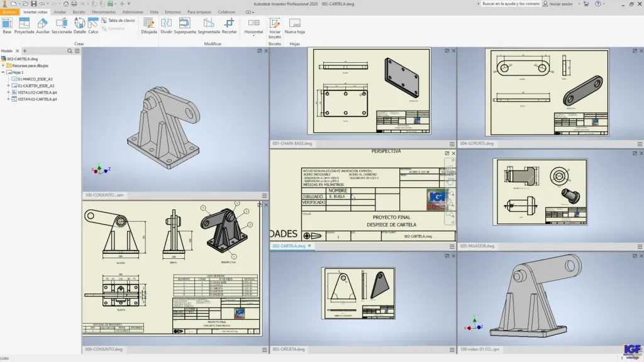Viewport: 644px width, 362px height.
Task: Switch to the Herramientas ribbon tab
Action: [104, 12]
